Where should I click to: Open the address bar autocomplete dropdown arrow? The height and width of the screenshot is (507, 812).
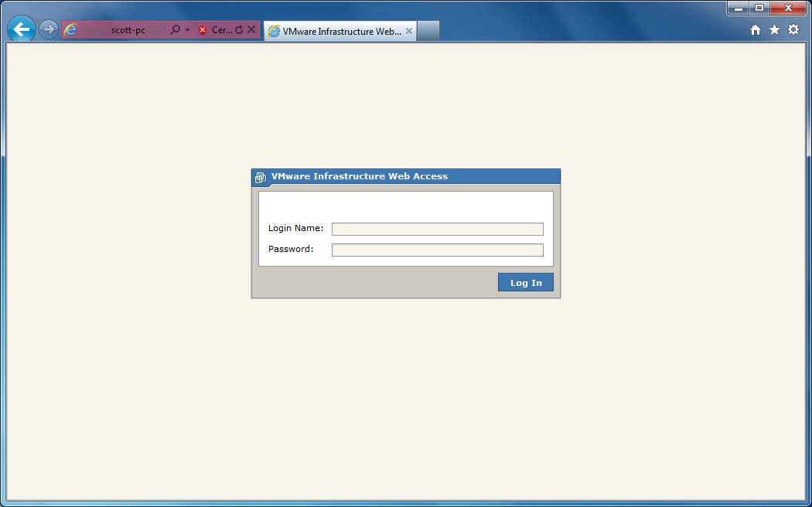(x=187, y=30)
